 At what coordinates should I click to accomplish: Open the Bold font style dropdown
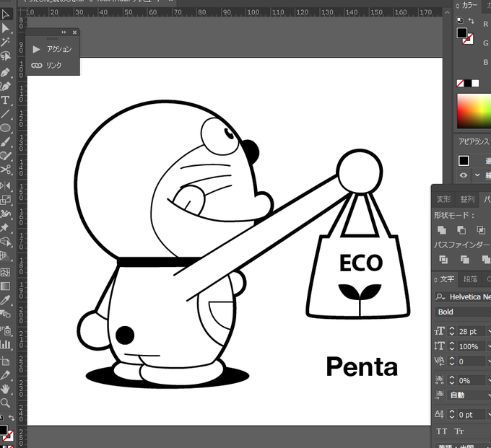click(463, 312)
